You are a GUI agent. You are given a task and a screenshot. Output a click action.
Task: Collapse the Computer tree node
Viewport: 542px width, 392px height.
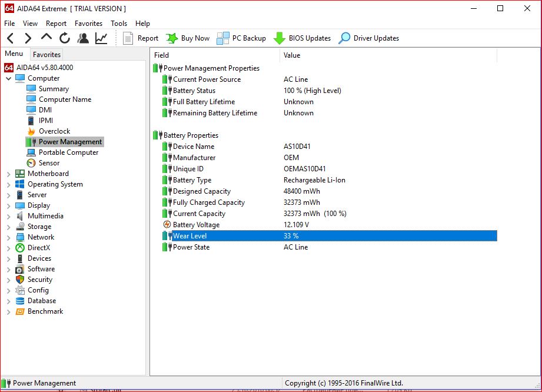pos(9,78)
